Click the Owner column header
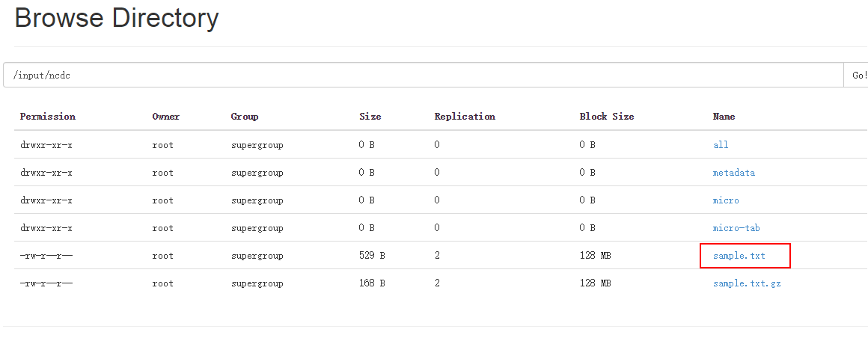 click(x=166, y=117)
